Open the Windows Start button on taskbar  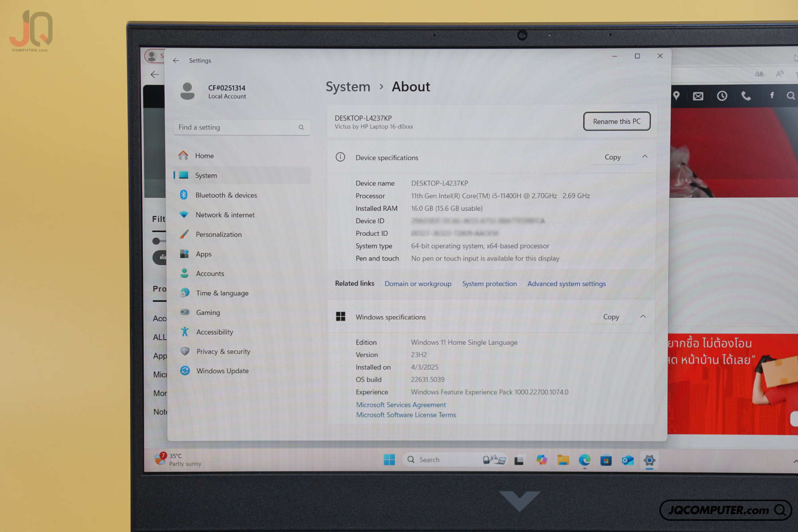tap(389, 460)
